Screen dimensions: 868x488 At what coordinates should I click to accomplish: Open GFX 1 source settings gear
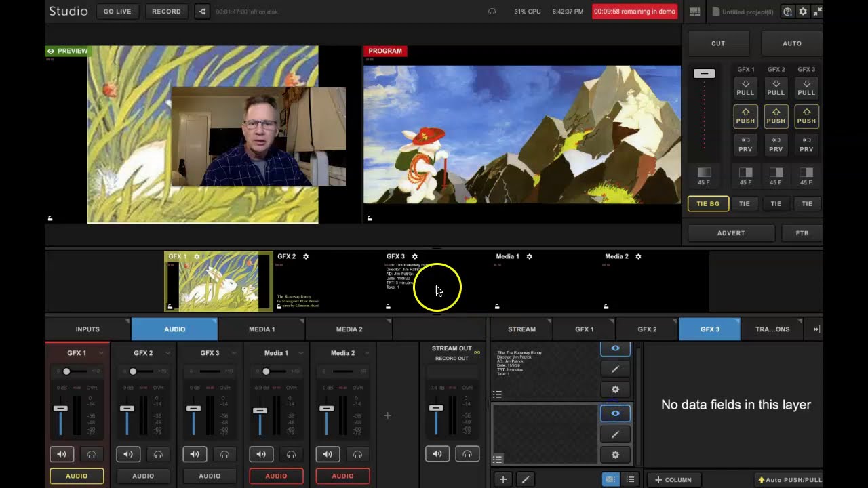point(197,257)
